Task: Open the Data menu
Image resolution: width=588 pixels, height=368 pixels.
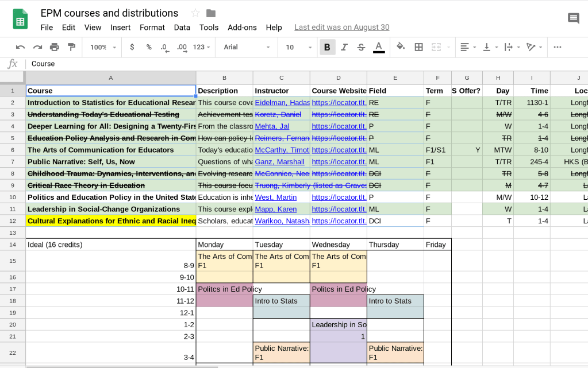Action: click(x=182, y=27)
